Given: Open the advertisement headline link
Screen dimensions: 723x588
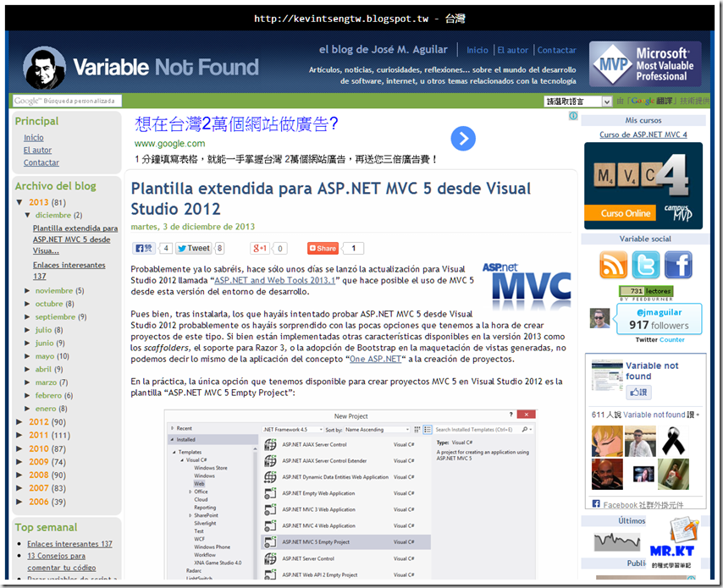Looking at the screenshot, I should pyautogui.click(x=236, y=124).
